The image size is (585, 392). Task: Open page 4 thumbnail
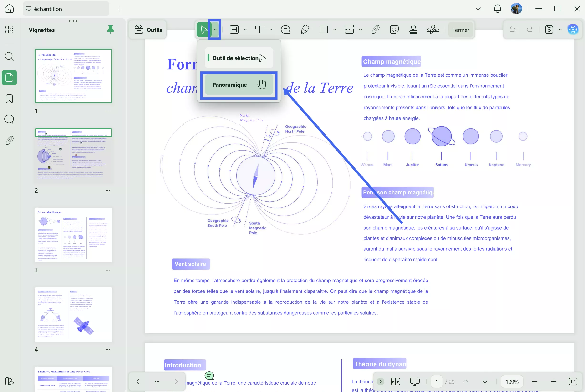(73, 315)
